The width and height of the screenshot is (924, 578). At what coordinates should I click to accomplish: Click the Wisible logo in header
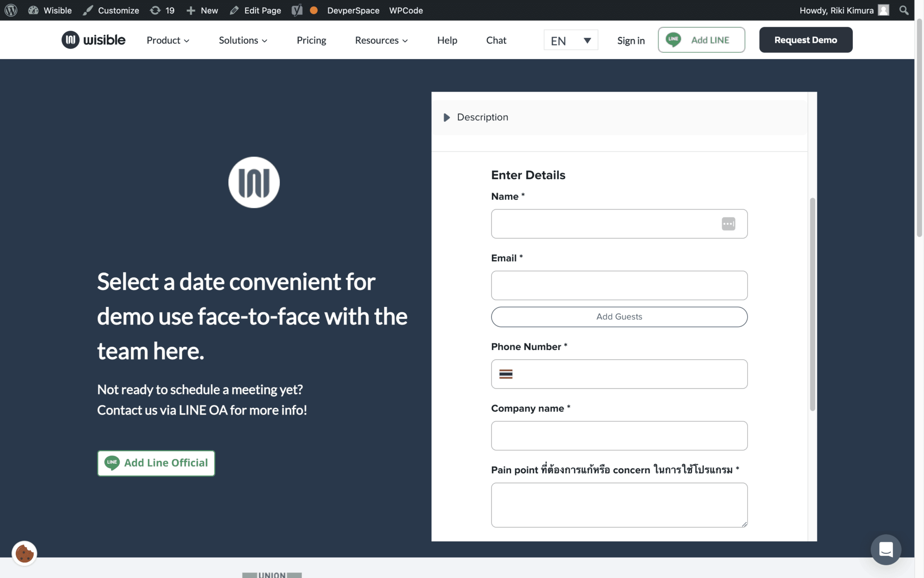(x=93, y=40)
